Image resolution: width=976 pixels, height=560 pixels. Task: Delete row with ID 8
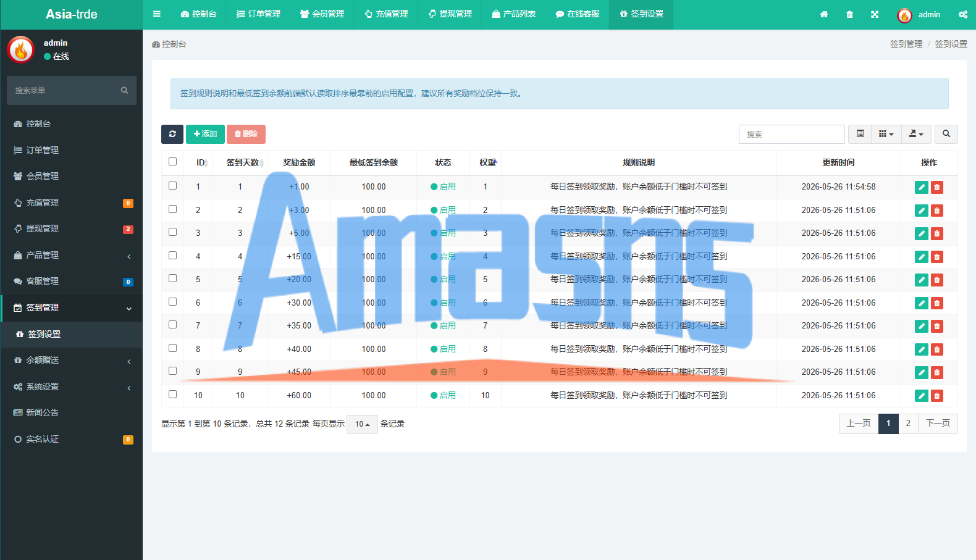(x=937, y=349)
